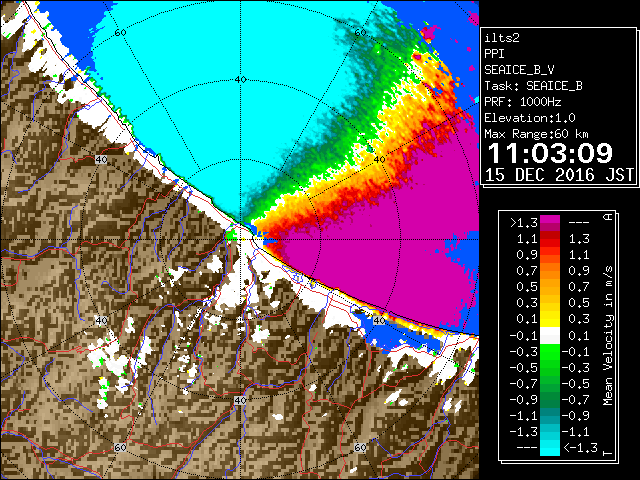Click the >1.3 legend label

523,223
